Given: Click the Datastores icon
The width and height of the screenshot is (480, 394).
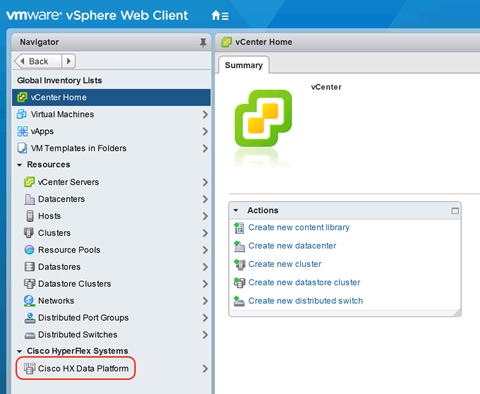Looking at the screenshot, I should [29, 267].
